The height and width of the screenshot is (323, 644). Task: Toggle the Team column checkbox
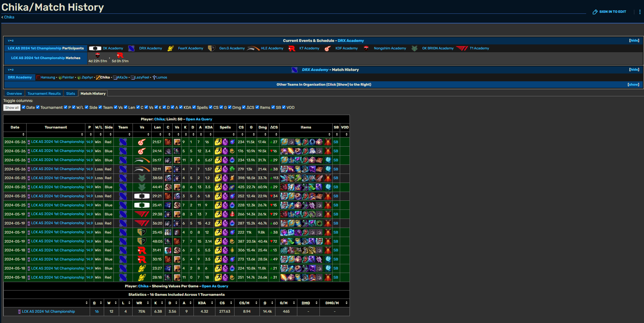(100, 107)
